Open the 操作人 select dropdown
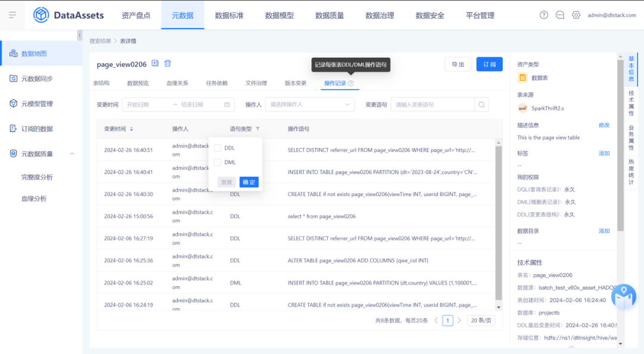 pos(309,105)
